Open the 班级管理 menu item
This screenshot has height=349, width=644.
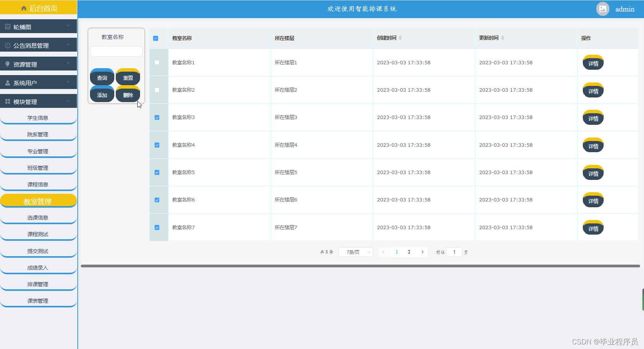click(38, 168)
